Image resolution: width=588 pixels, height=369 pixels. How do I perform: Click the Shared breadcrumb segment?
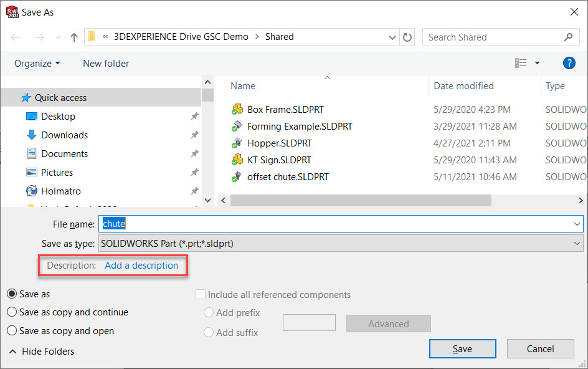280,37
